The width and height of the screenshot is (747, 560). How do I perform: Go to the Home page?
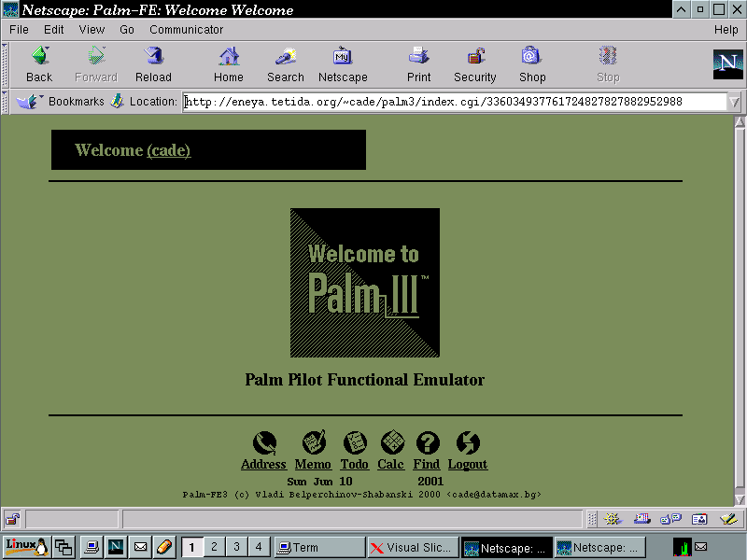(x=229, y=64)
